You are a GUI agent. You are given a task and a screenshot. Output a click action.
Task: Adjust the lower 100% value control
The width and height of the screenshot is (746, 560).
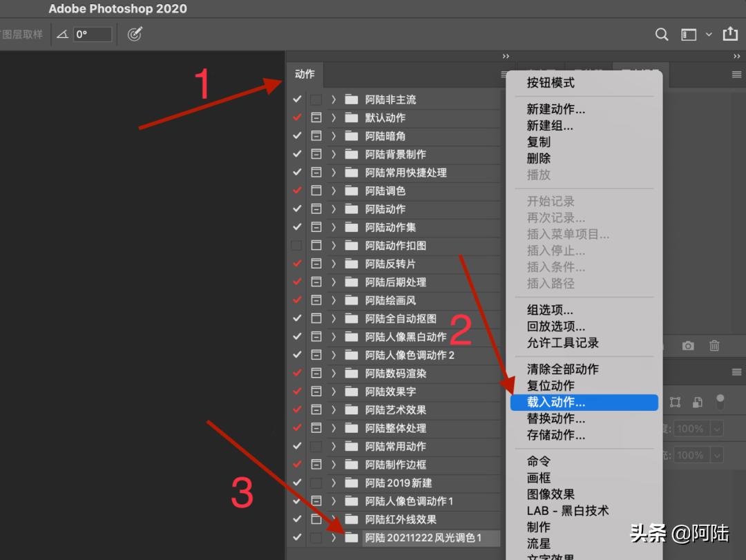698,454
